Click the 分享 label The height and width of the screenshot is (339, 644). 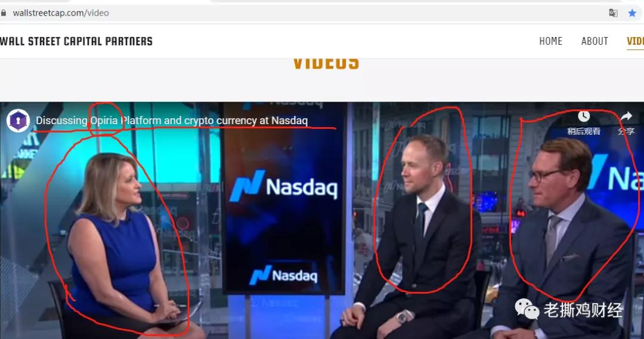pyautogui.click(x=626, y=131)
